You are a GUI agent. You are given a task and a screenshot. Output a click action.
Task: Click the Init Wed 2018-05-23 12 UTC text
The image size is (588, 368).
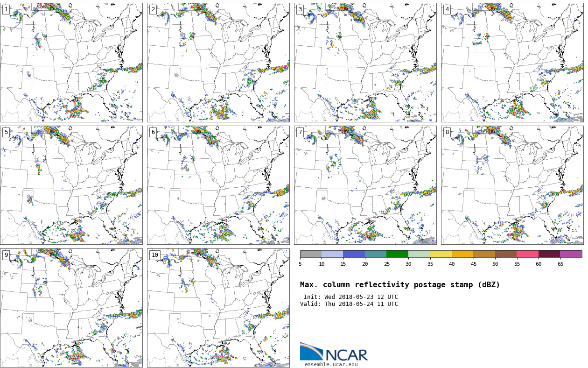pos(350,297)
